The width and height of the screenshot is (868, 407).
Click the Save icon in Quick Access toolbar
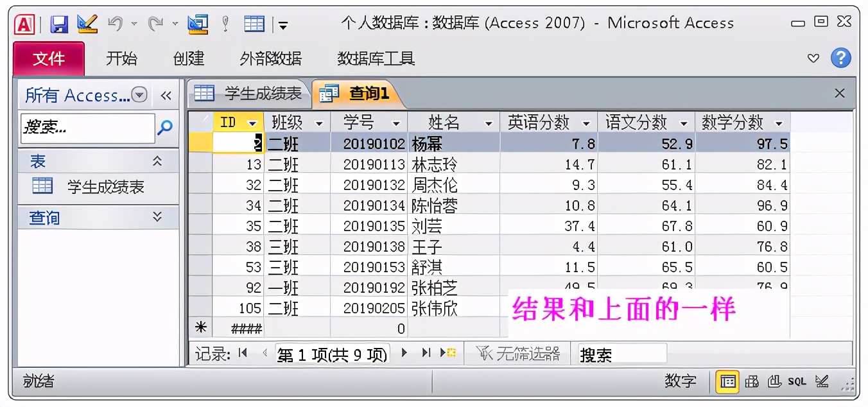(60, 22)
